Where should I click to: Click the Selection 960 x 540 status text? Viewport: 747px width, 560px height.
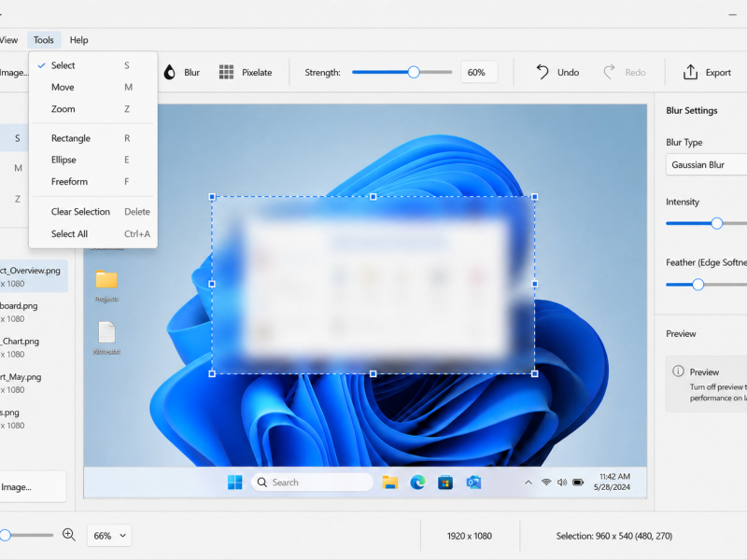pyautogui.click(x=614, y=536)
